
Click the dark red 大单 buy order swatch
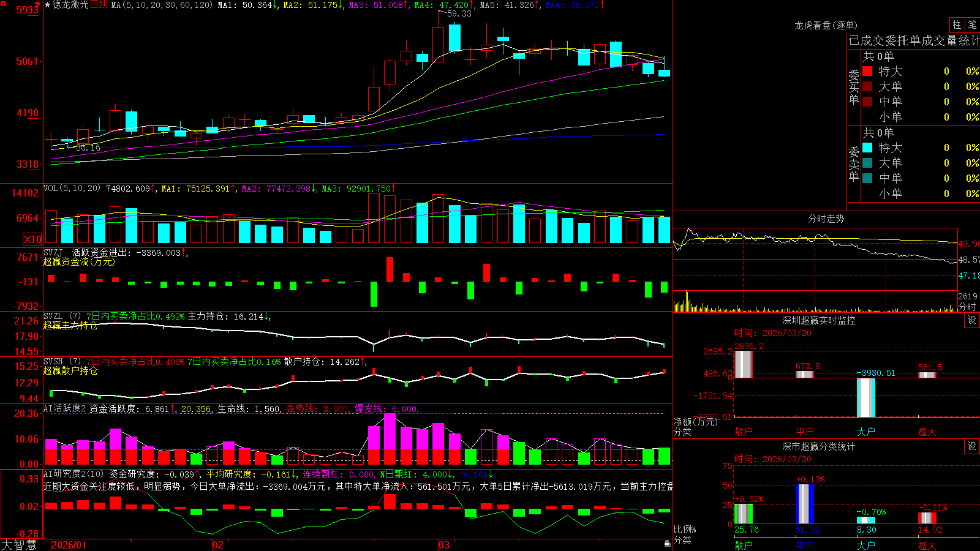[x=867, y=86]
